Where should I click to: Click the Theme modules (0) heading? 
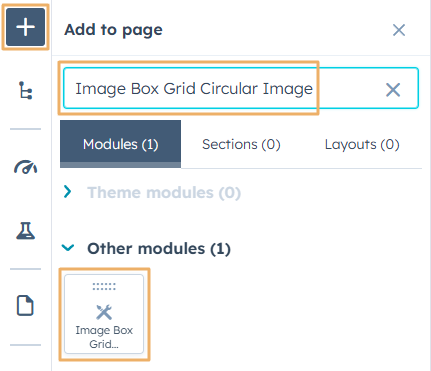[x=164, y=193]
